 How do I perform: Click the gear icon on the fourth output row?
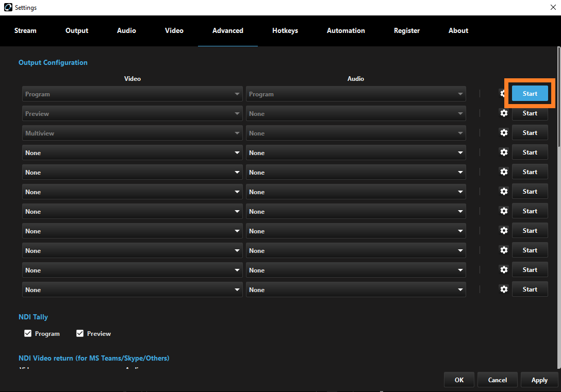click(504, 152)
